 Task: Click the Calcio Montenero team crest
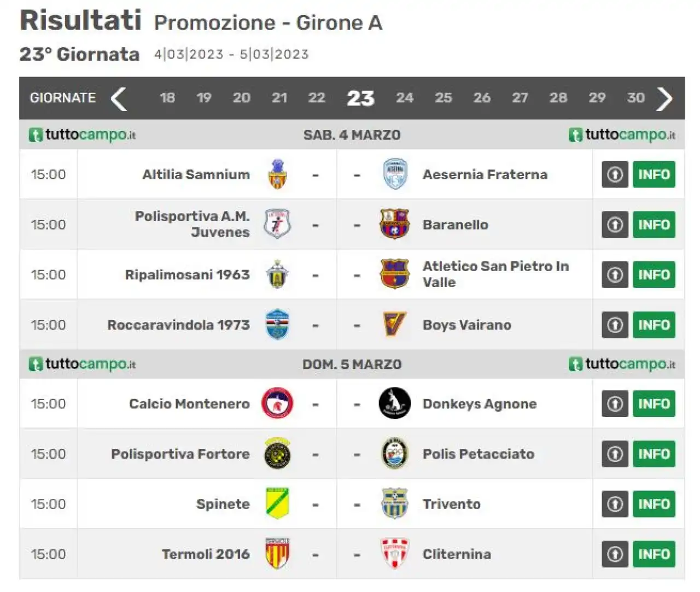[277, 403]
